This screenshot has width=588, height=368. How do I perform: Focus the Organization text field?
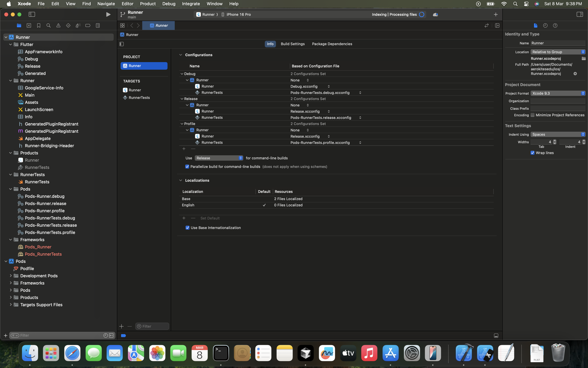pyautogui.click(x=558, y=101)
